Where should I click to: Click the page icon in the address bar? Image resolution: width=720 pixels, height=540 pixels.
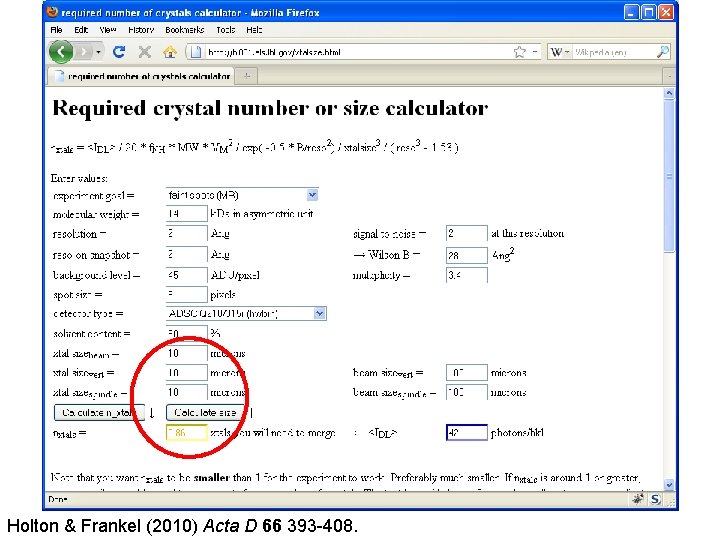196,52
